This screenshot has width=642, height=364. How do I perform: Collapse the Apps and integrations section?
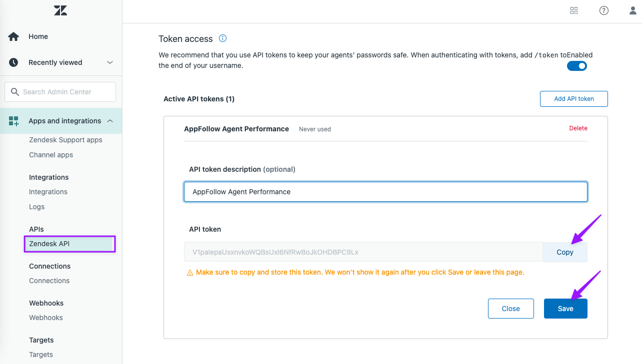click(110, 121)
